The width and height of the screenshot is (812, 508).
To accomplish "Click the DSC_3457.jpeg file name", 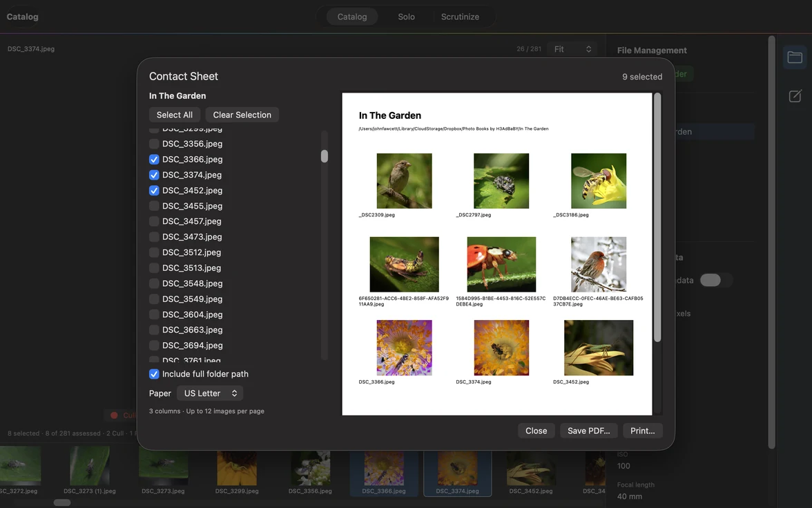I will [192, 221].
